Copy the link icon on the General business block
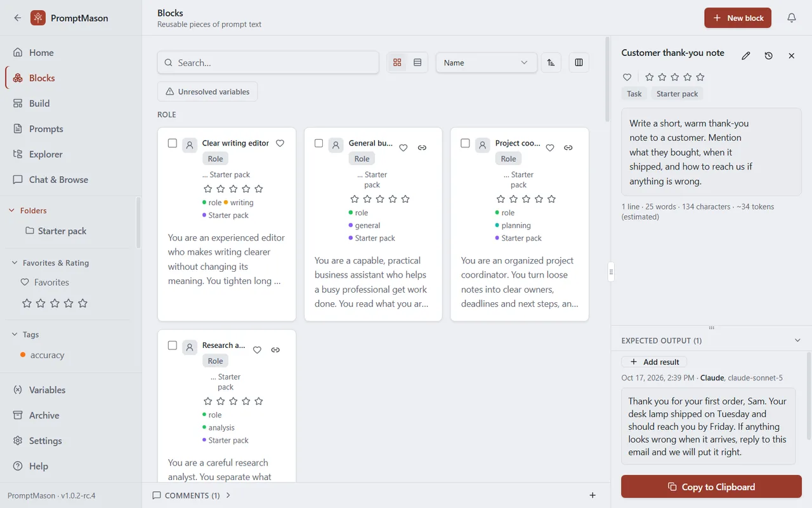Viewport: 812px width, 508px height. click(422, 148)
